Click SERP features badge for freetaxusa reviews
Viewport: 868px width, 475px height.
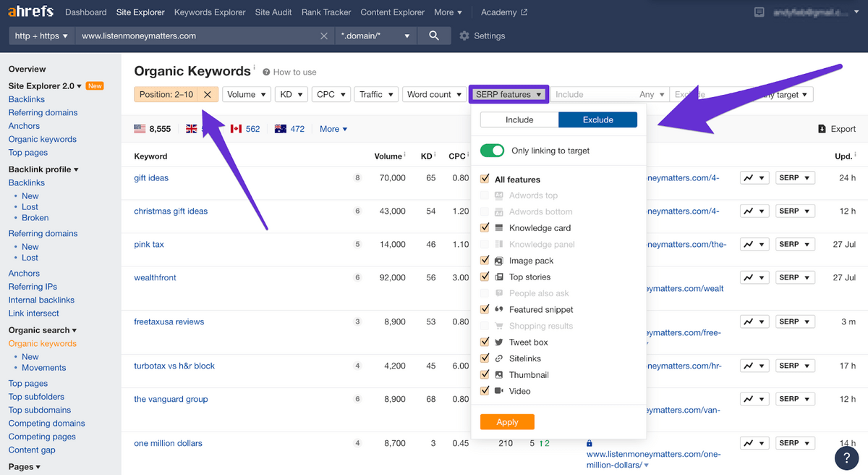(357, 322)
